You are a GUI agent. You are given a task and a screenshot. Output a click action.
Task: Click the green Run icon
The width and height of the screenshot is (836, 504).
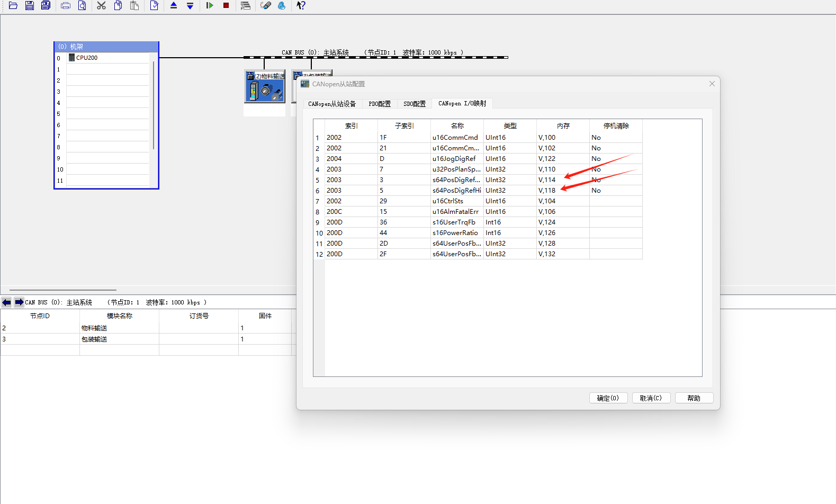point(210,5)
